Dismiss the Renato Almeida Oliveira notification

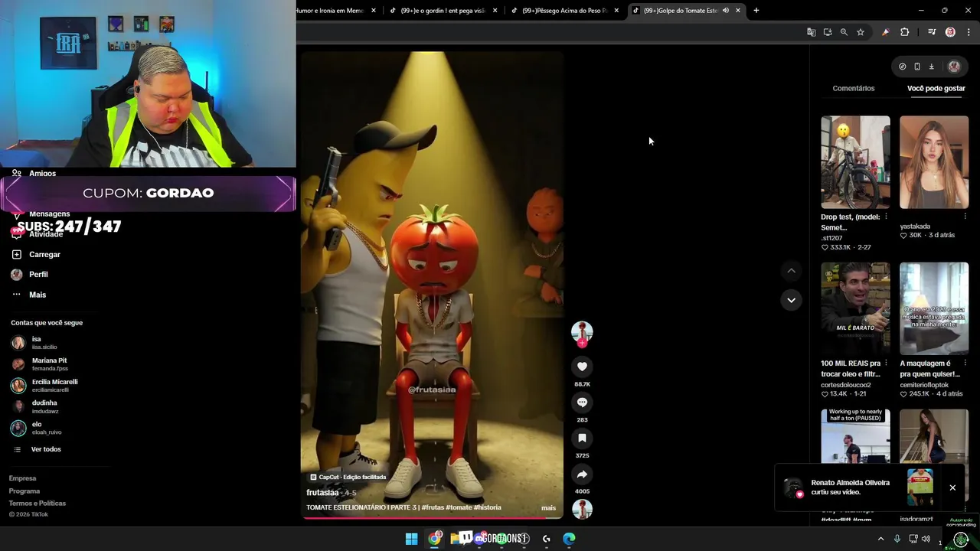pos(952,487)
